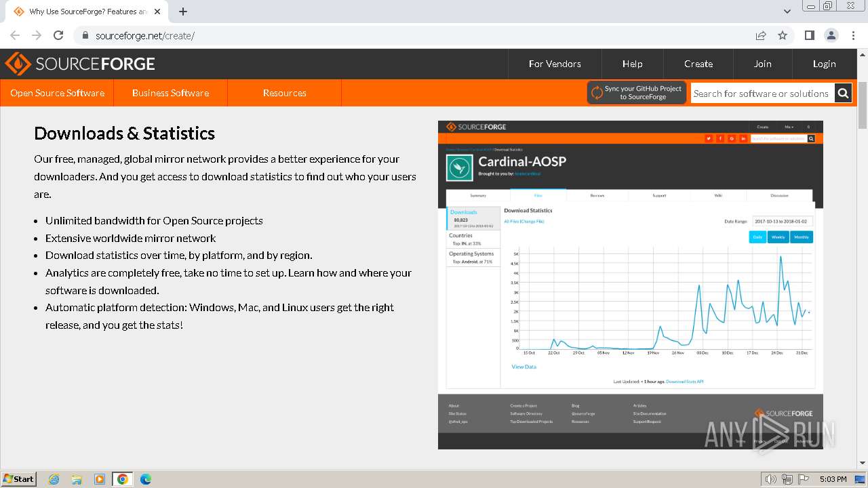Screen dimensions: 868x488
Task: Click the Join link in header
Action: click(763, 64)
